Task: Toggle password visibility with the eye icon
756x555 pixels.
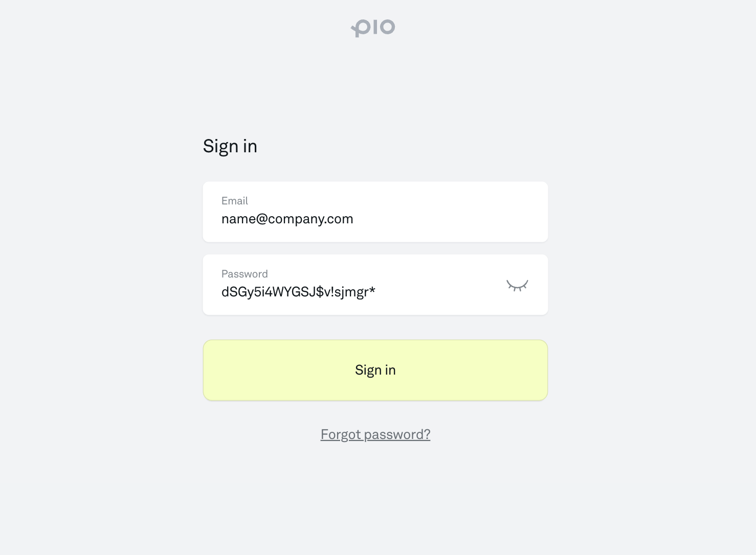Action: click(x=517, y=285)
